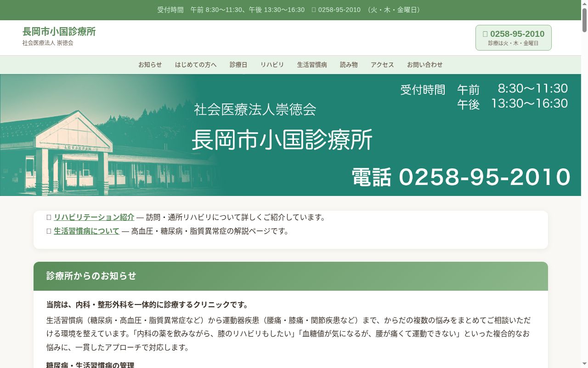Click the icon before リハビリテーション紹介
Image resolution: width=588 pixels, height=368 pixels.
click(x=49, y=217)
